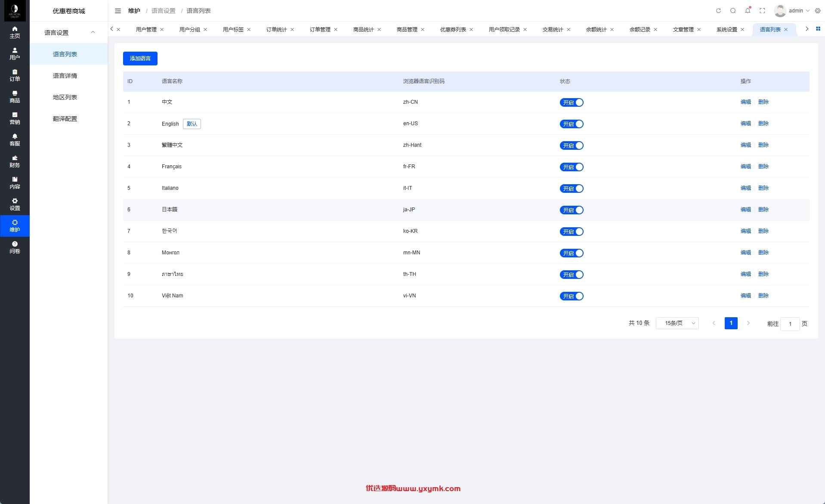825x504 pixels.
Task: Switch off the Монгол language status
Action: point(572,253)
